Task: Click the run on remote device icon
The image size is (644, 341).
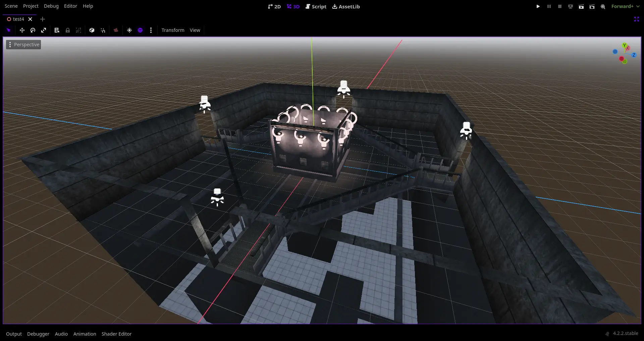Action: [571, 6]
